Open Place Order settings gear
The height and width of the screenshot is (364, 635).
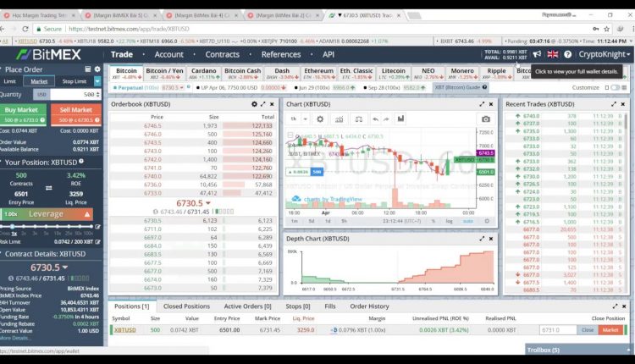pos(97,69)
